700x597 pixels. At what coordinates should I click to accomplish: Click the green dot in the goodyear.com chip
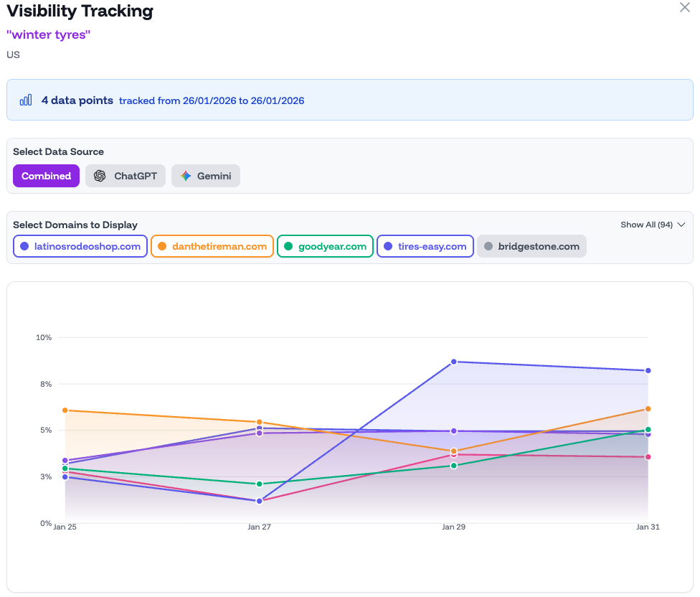pos(288,246)
